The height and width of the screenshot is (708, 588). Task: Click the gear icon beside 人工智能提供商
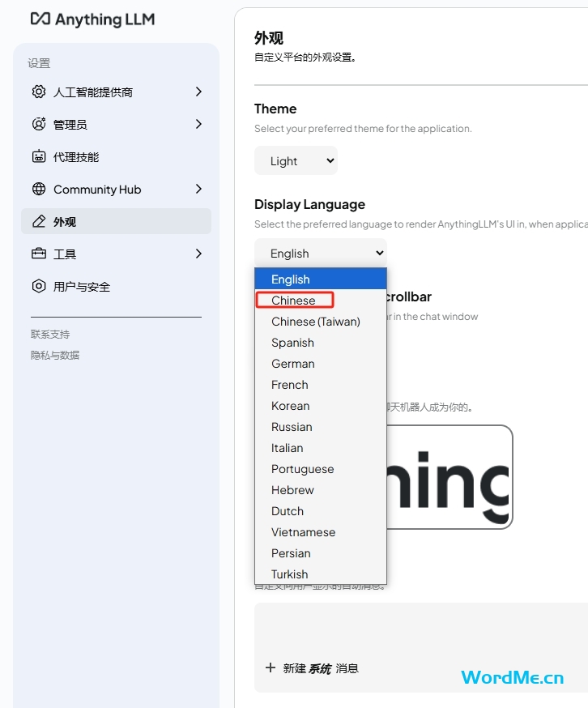click(39, 92)
